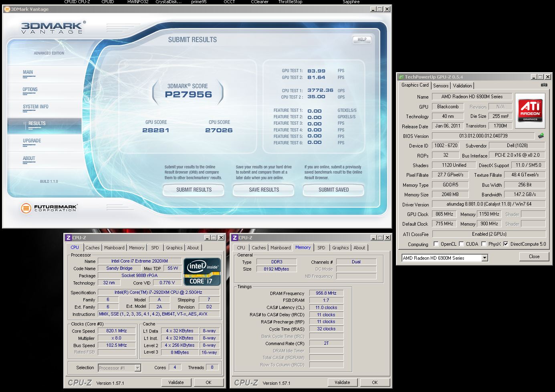Click Validate in CPU-Z Memory window
The height and width of the screenshot is (392, 555).
342,382
